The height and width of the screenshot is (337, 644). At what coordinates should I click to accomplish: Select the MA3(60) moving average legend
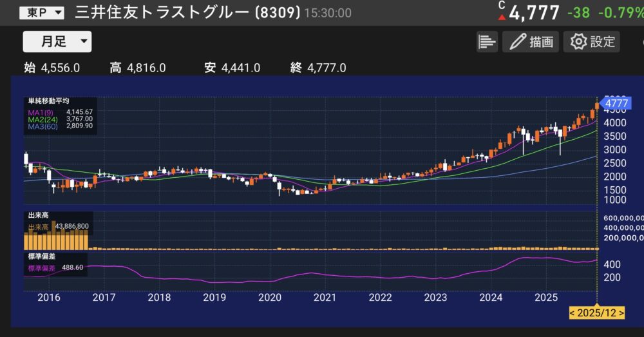[x=43, y=126]
